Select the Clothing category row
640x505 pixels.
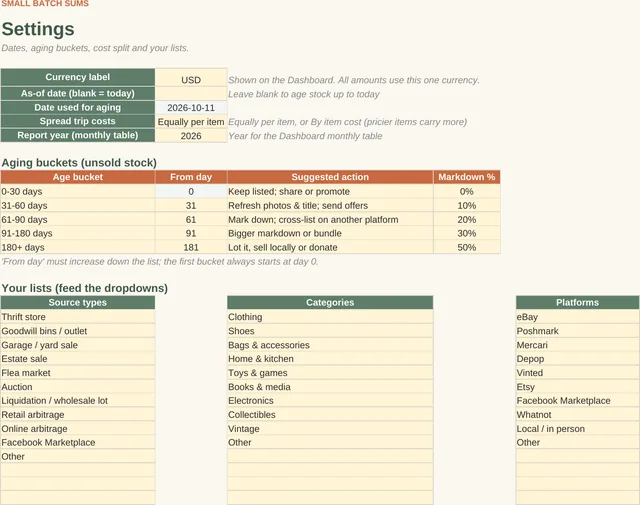[330, 317]
